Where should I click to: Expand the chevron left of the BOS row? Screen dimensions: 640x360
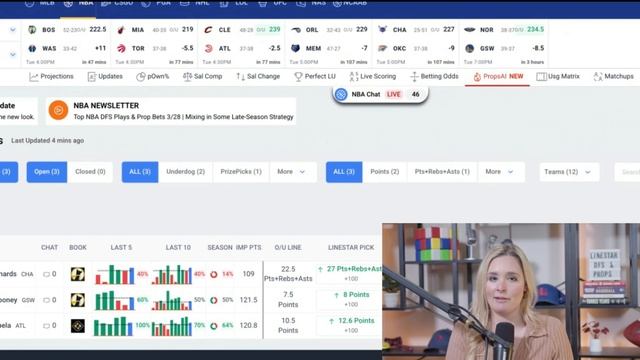coord(13,29)
